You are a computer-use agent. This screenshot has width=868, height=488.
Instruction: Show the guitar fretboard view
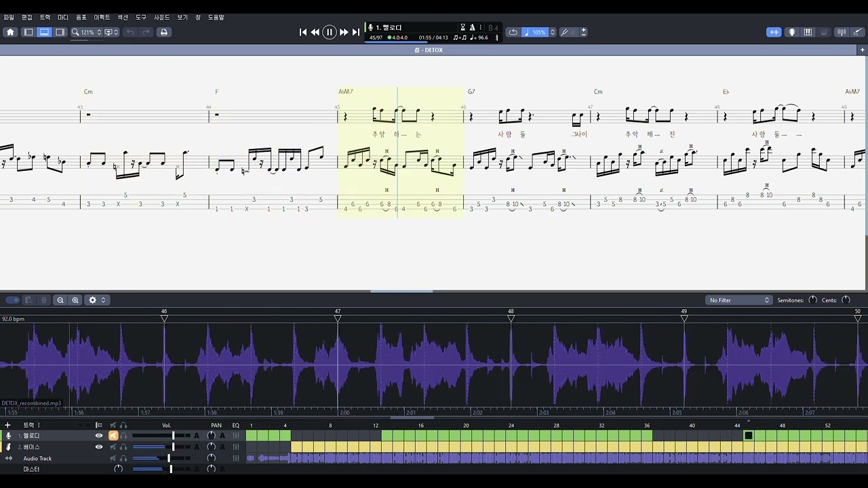pos(791,32)
